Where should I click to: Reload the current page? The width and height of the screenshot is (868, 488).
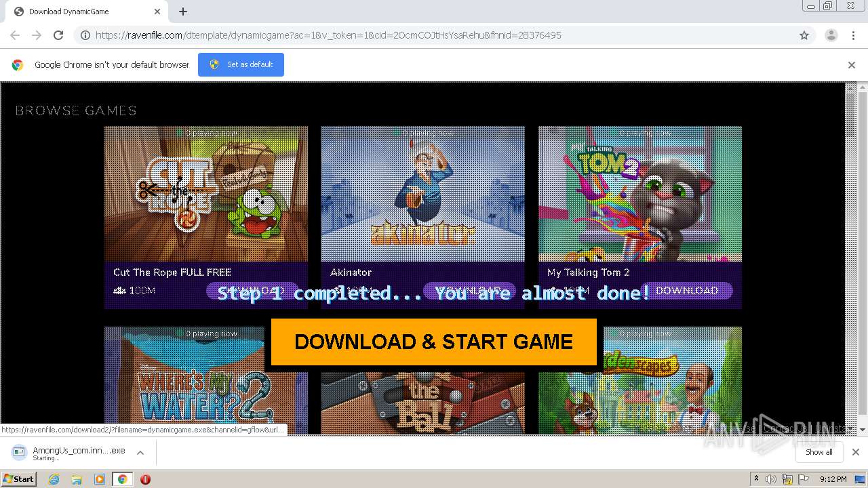pyautogui.click(x=58, y=35)
